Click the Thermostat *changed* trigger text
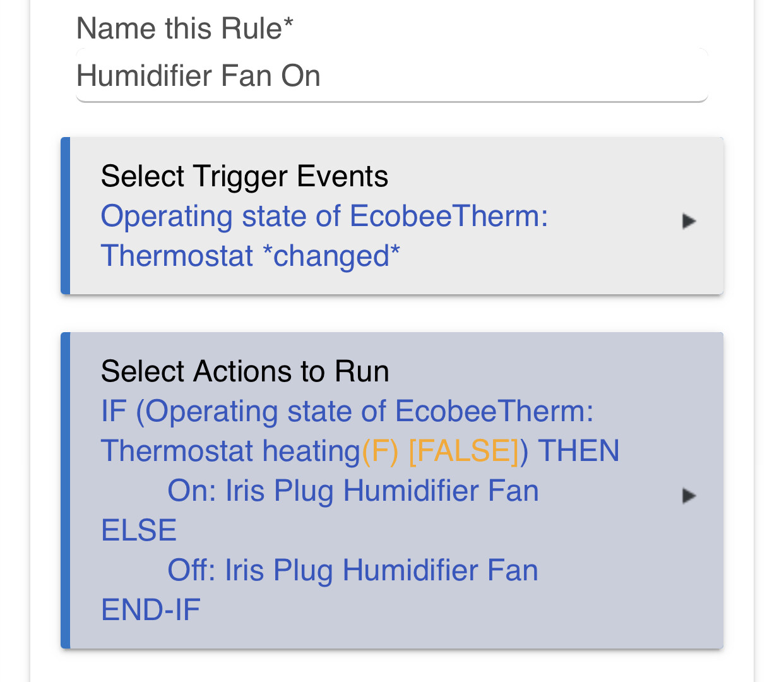The width and height of the screenshot is (784, 682). pyautogui.click(x=251, y=256)
